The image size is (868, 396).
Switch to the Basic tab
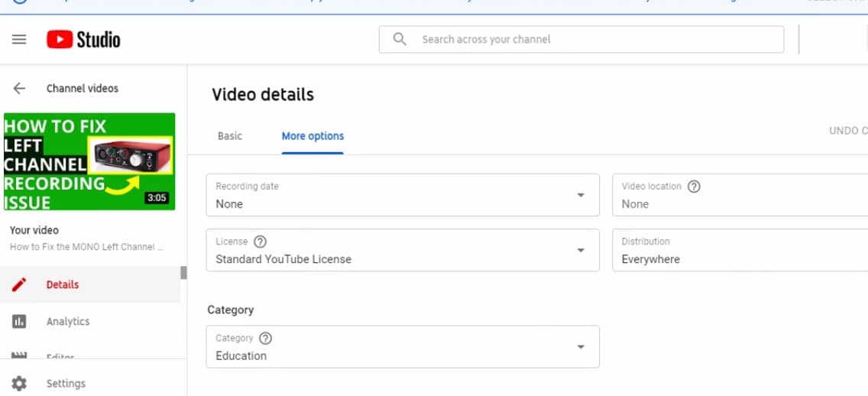pos(229,136)
